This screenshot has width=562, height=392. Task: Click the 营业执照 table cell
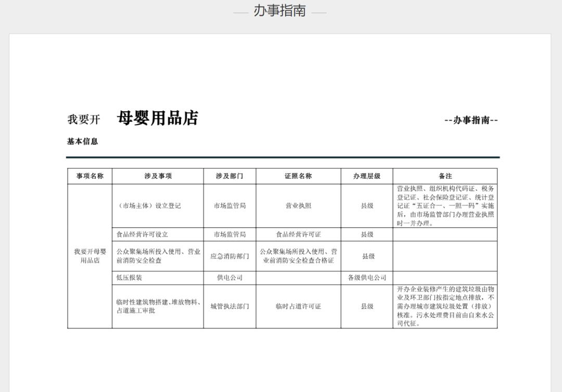click(298, 205)
